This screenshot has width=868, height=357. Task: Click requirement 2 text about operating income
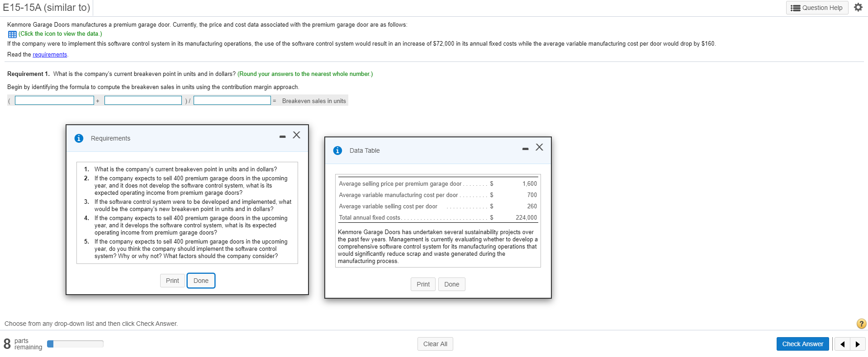pos(191,186)
